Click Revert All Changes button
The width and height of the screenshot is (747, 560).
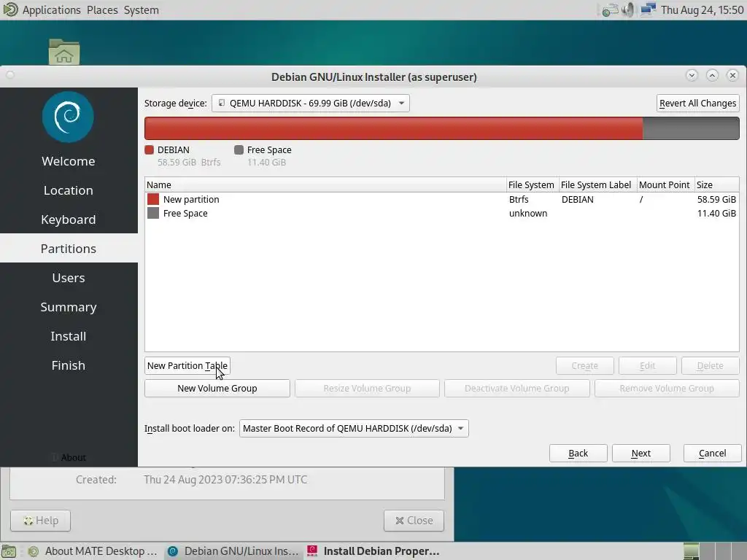click(x=697, y=103)
